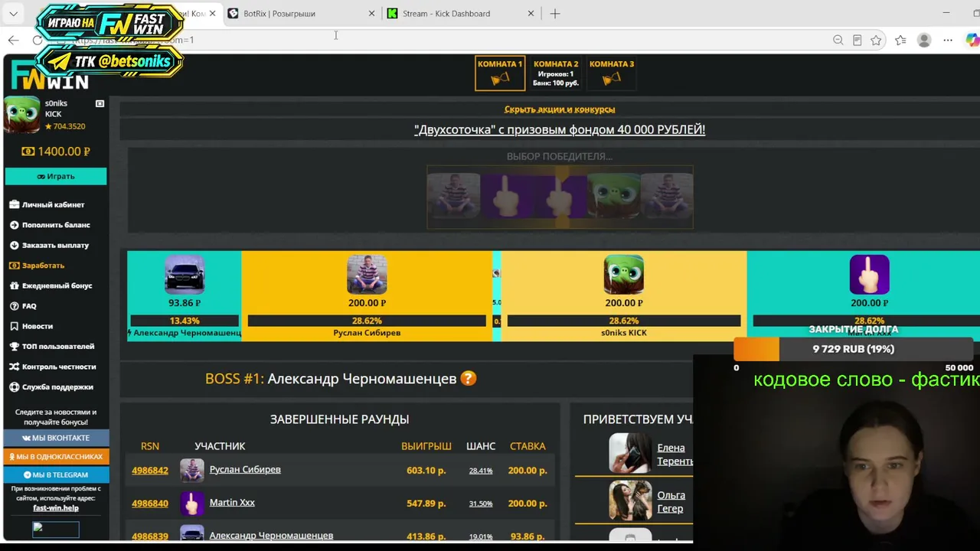Open Александр Черномашенцев's profile in completed rounds
This screenshot has height=551, width=980.
pos(271,536)
